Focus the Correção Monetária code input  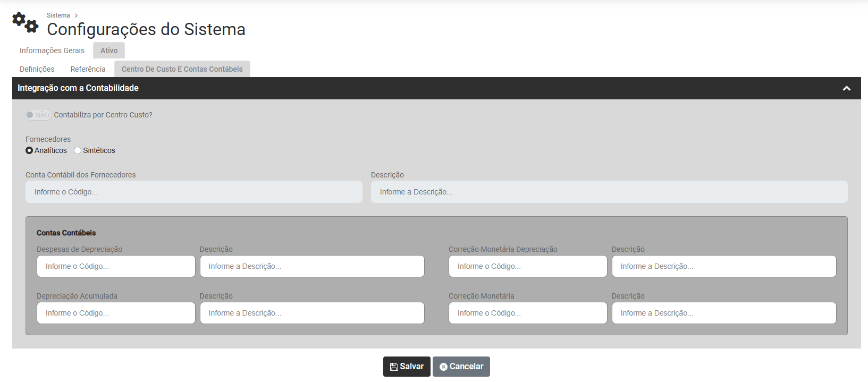coord(527,313)
